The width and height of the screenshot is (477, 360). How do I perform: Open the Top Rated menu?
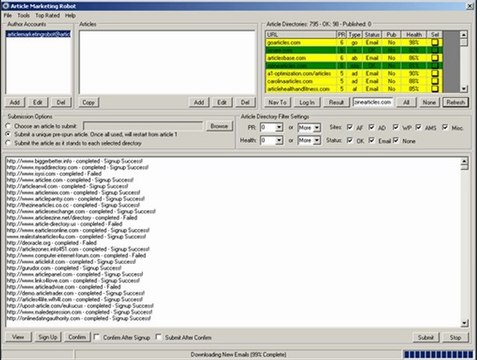pos(47,15)
